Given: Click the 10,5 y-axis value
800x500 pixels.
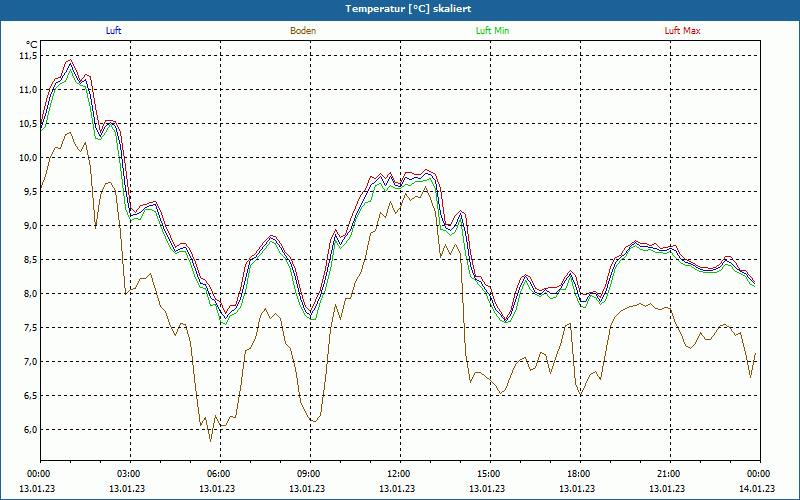Looking at the screenshot, I should coord(28,123).
